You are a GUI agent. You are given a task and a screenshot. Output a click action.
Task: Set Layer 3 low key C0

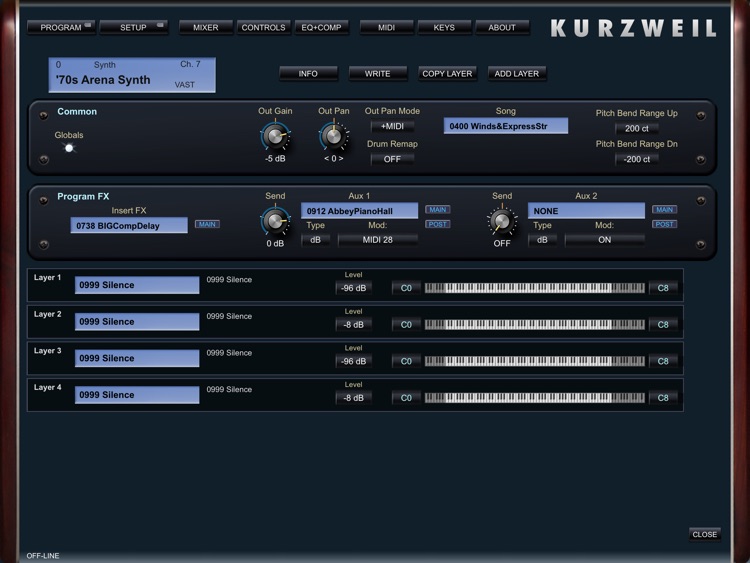point(406,362)
